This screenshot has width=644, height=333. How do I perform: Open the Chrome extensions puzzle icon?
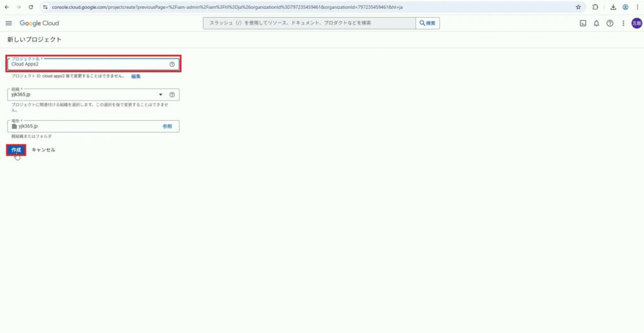pyautogui.click(x=594, y=7)
